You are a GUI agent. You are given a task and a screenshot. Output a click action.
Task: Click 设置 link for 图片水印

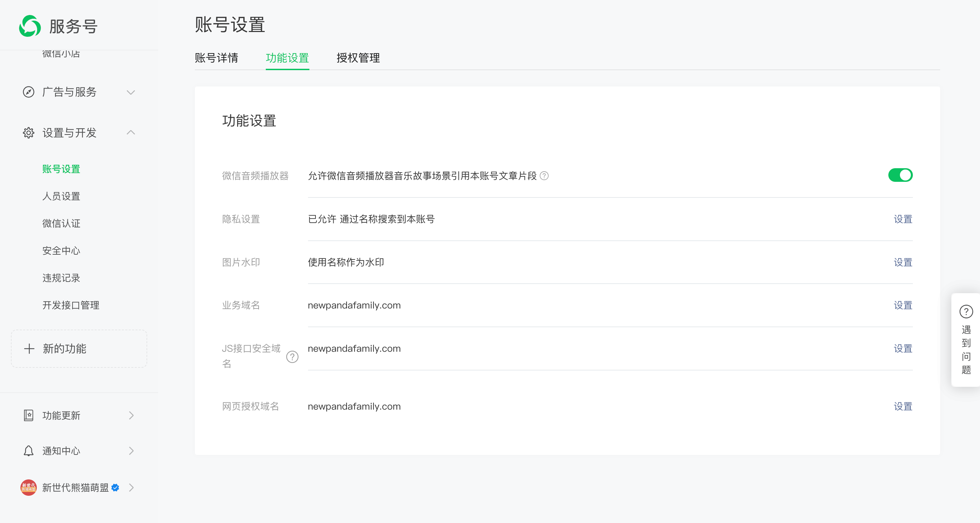pyautogui.click(x=902, y=262)
